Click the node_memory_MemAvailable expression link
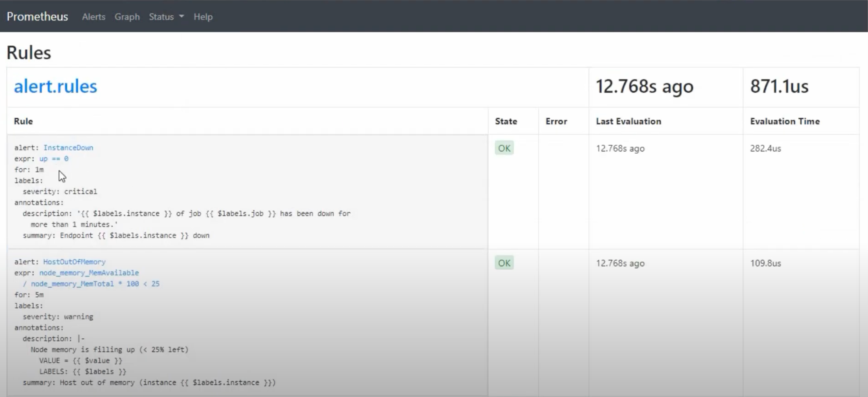Screen dimensions: 868x397 89,273
